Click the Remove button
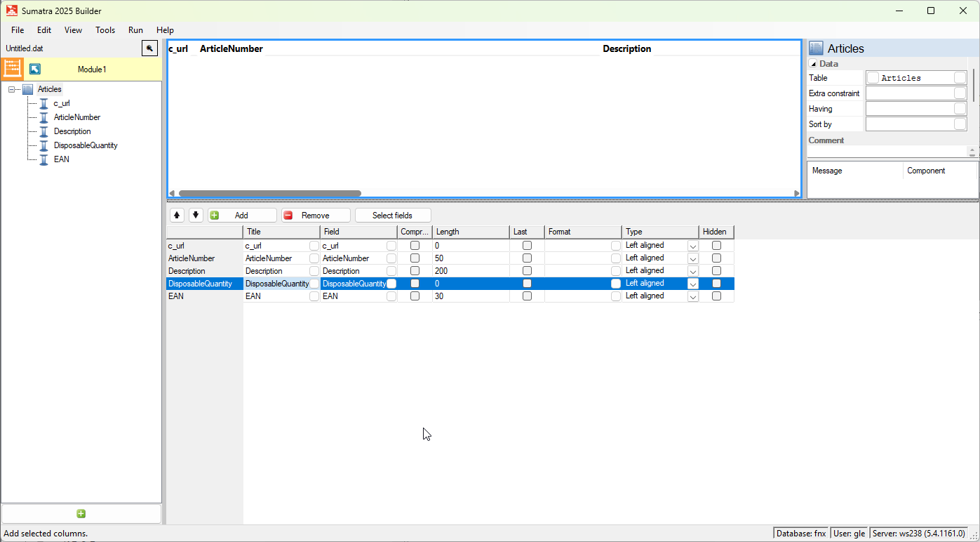Screen dimensions: 980x542 tap(315, 216)
